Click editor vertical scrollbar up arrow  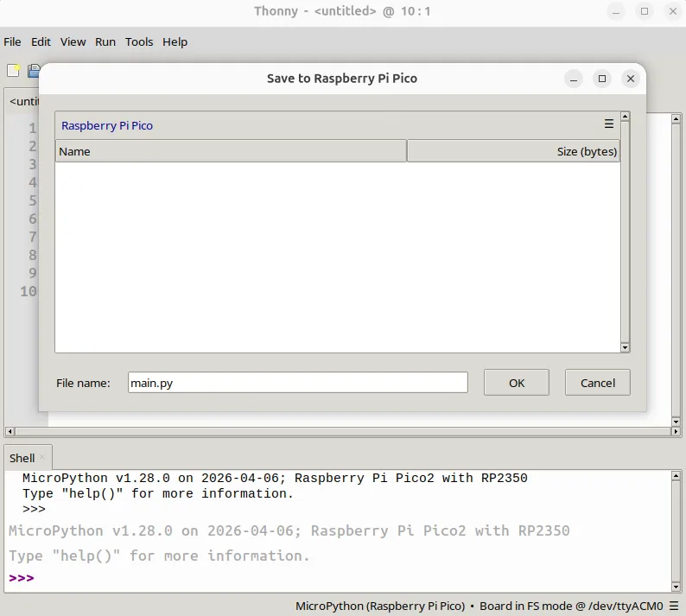[676, 118]
